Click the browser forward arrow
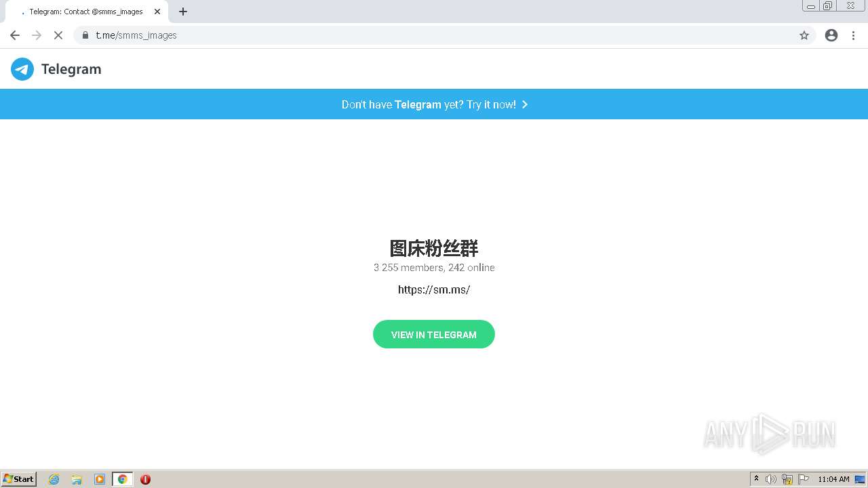This screenshot has width=868, height=488. (37, 35)
